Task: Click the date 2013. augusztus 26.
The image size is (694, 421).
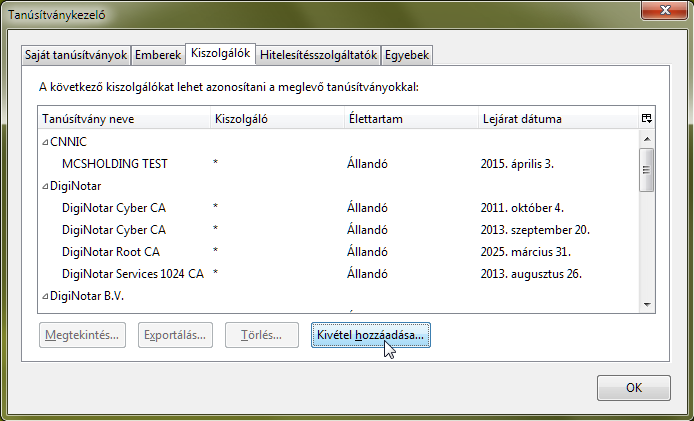Action: point(531,274)
